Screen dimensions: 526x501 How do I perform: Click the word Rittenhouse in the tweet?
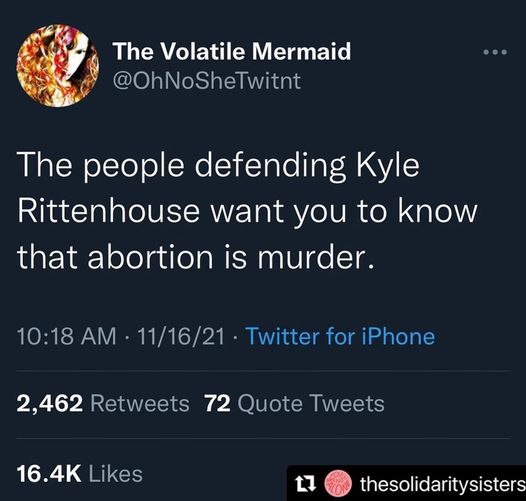108,212
